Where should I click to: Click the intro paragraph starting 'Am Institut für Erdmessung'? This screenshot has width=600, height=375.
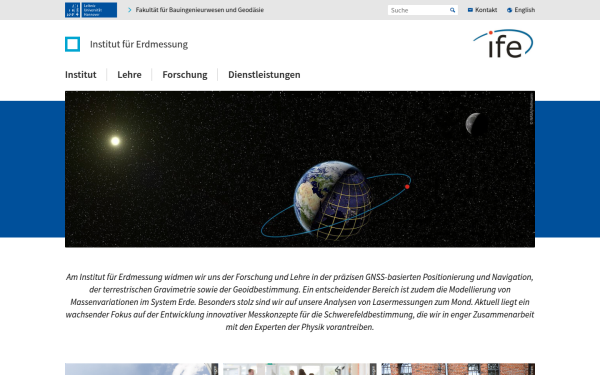point(300,302)
